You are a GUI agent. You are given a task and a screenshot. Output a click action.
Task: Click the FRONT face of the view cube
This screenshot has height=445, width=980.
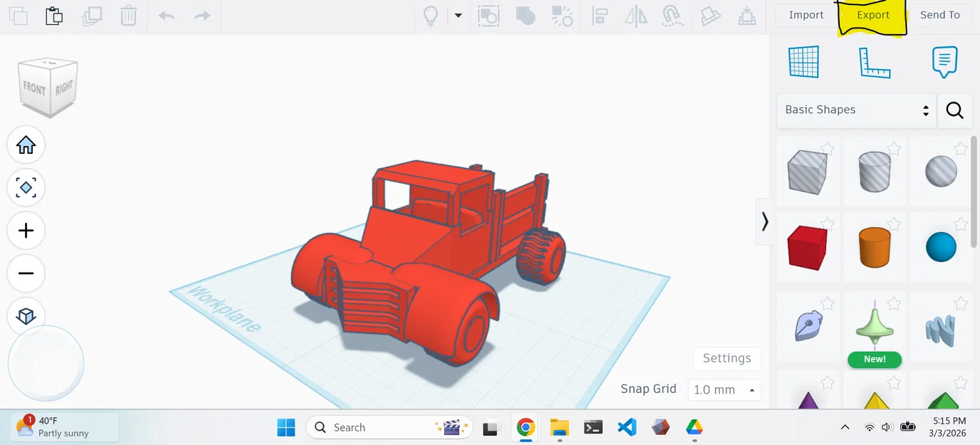[x=34, y=90]
